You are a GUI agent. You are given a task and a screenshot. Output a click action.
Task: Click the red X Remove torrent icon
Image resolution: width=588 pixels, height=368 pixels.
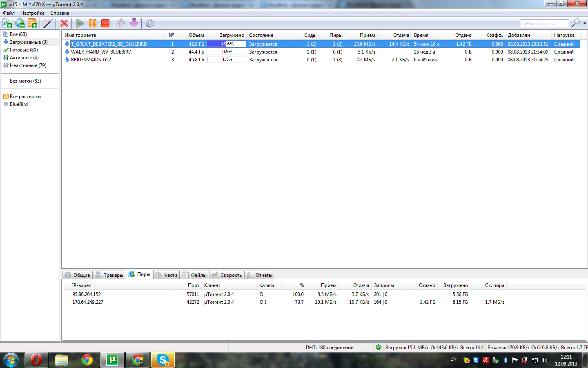[64, 23]
